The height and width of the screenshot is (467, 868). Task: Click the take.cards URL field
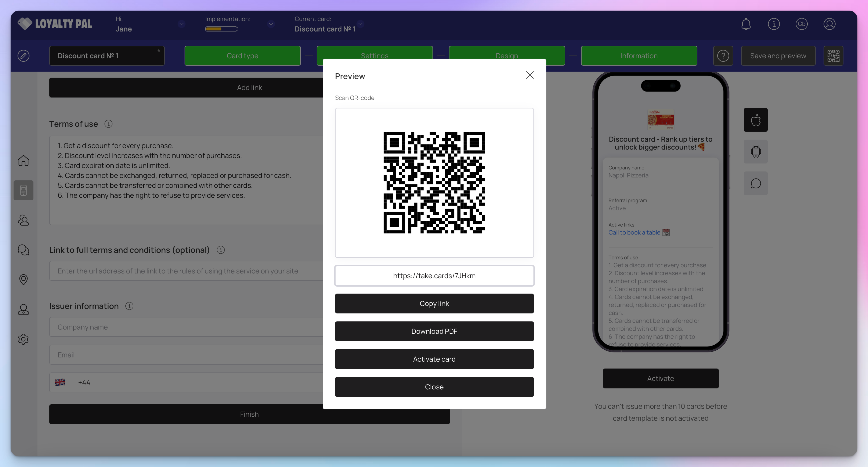[434, 276]
